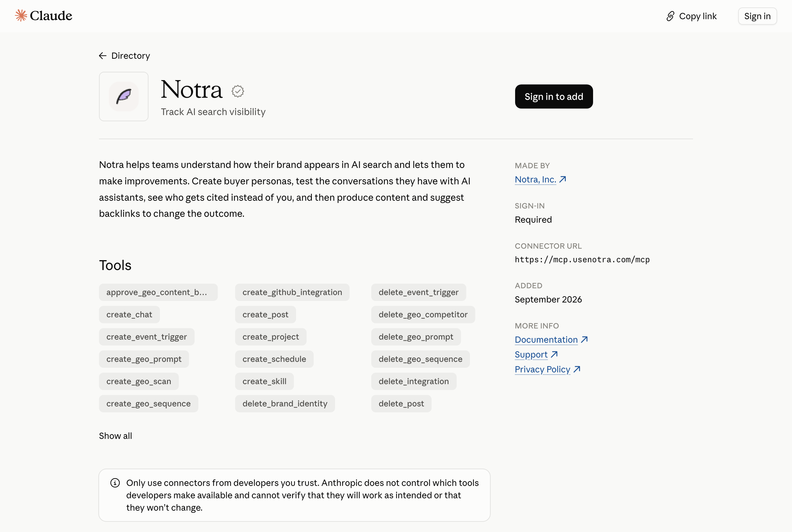Click the Track AI search visibility tagline
The image size is (792, 532).
[213, 112]
